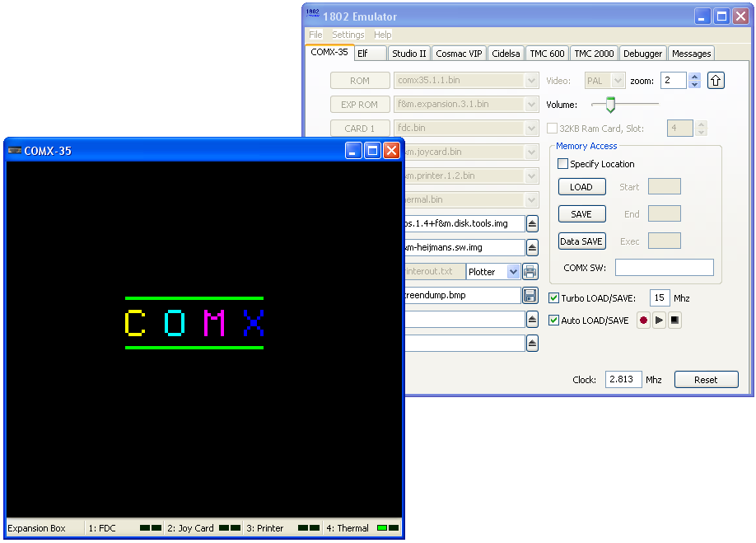Tick the Specify Location checkbox
This screenshot has width=756, height=543.
pos(562,164)
